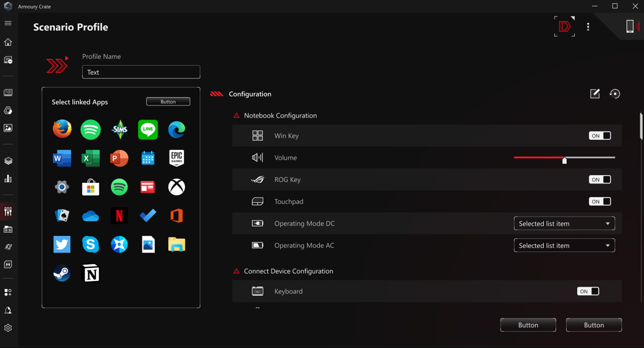The height and width of the screenshot is (348, 644).
Task: Go to Home in the sidebar
Action: pos(8,42)
